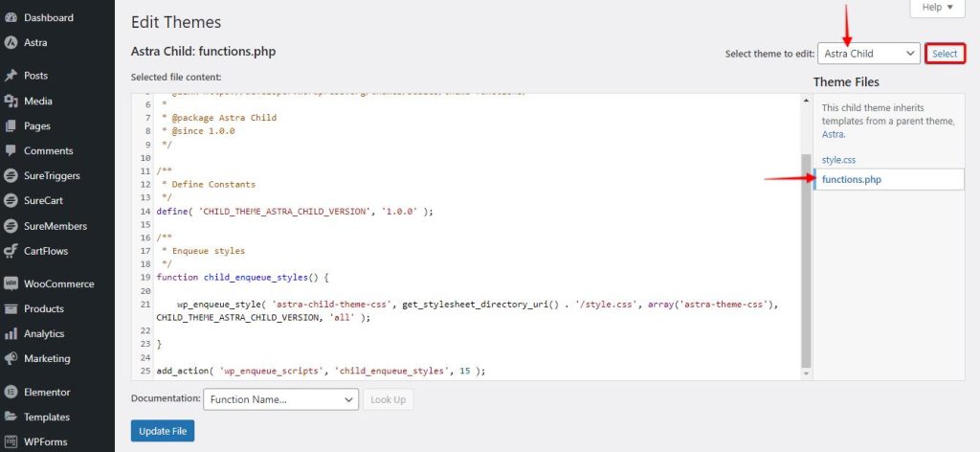
Task: Open the Analytics menu label
Action: tap(44, 333)
